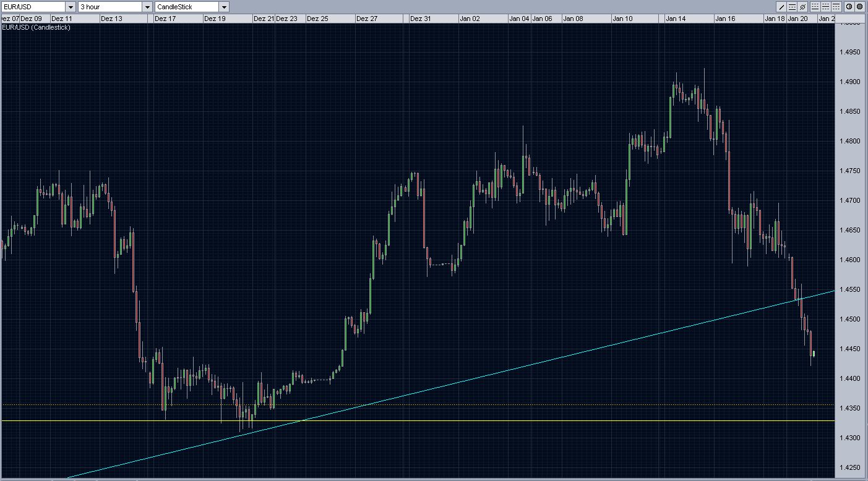
Task: Click the Jan 20 date label
Action: click(797, 19)
